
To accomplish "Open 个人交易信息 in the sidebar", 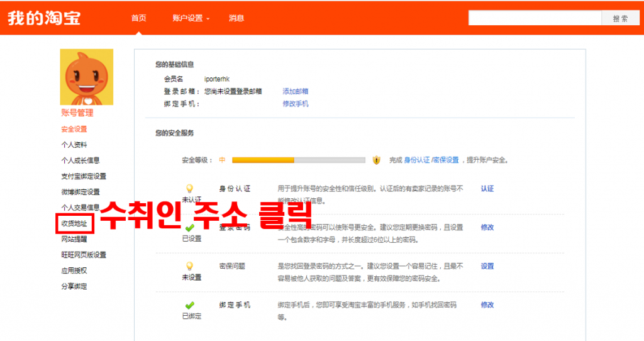I will [x=80, y=208].
